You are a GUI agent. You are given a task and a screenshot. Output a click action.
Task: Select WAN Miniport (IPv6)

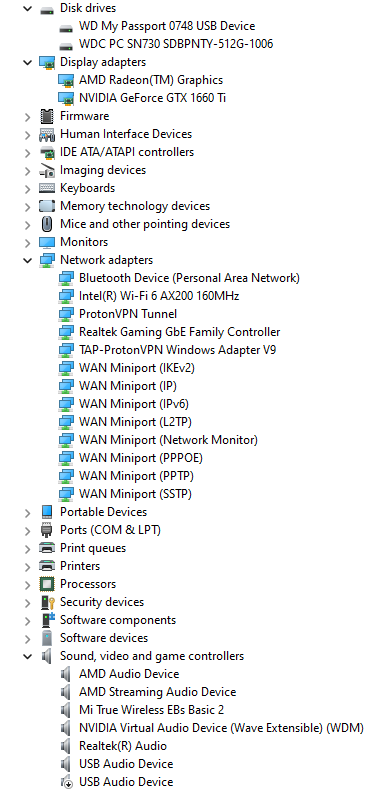pos(134,404)
